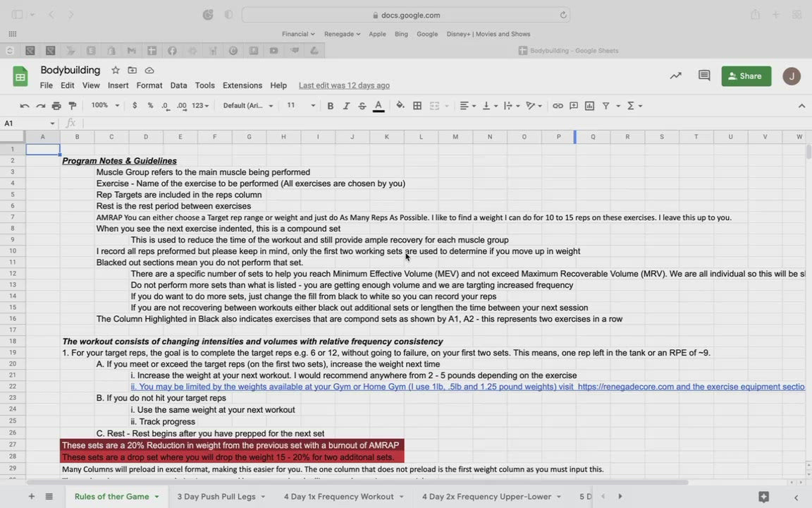The width and height of the screenshot is (812, 508).
Task: Apply strikethrough formatting
Action: click(362, 106)
